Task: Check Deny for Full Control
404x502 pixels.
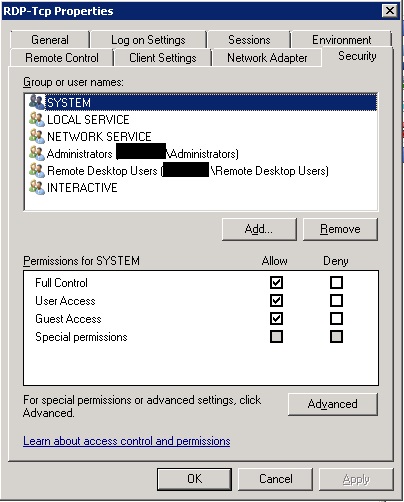Action: tap(336, 282)
